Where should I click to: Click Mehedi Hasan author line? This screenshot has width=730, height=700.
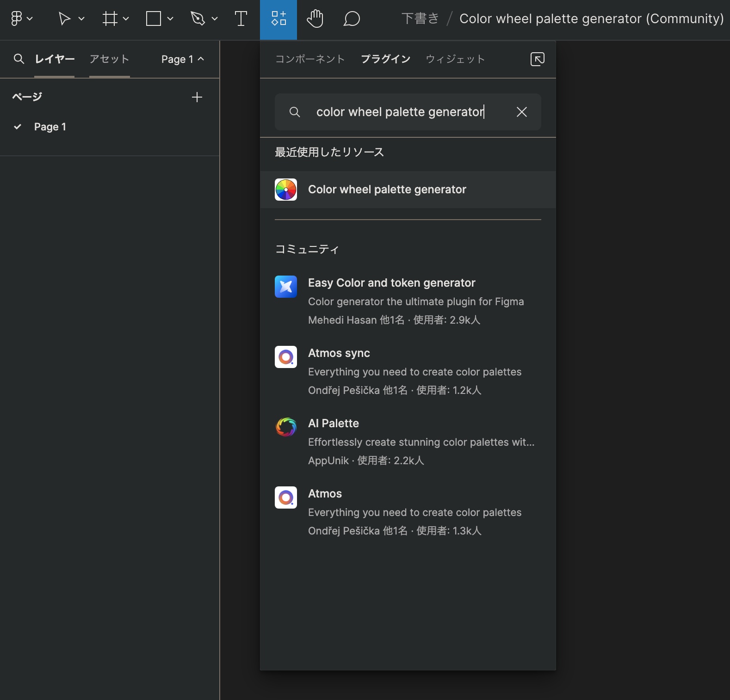point(394,320)
